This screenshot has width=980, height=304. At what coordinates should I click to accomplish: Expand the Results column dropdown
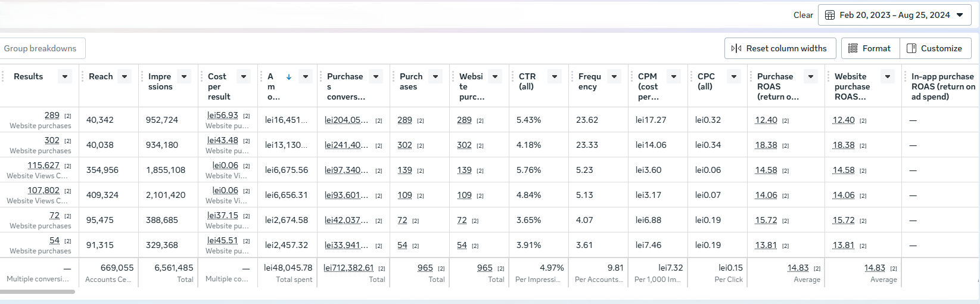65,76
